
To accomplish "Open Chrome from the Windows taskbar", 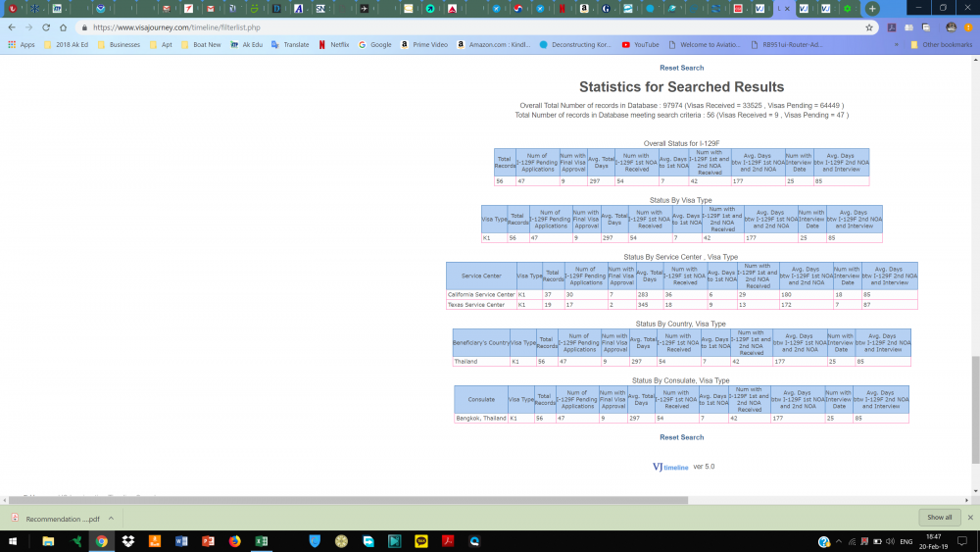I will 101,541.
